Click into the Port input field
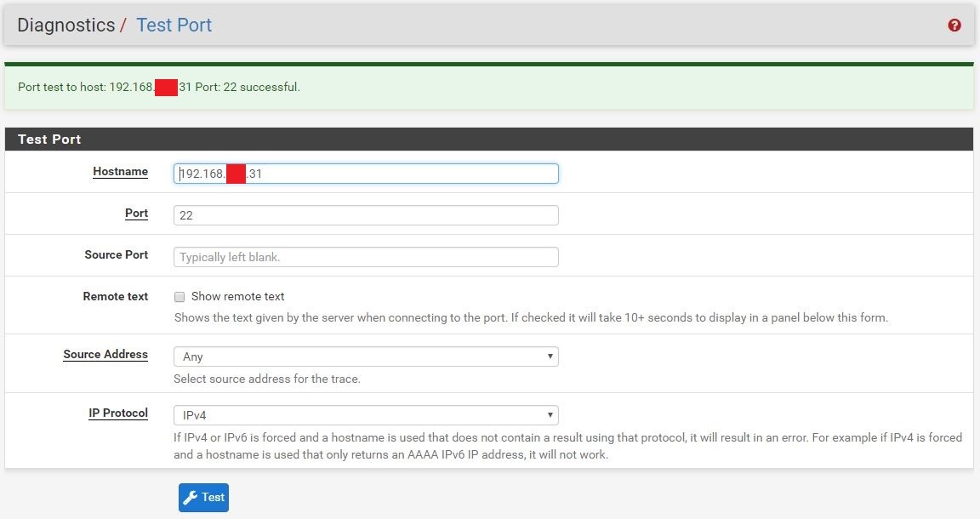This screenshot has width=980, height=519. (x=366, y=215)
